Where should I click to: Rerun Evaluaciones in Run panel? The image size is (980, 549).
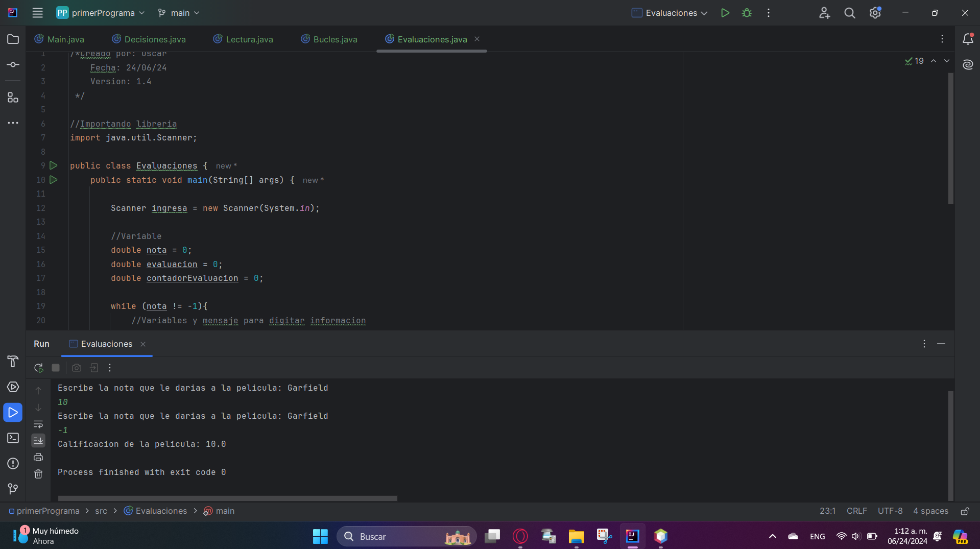(38, 368)
